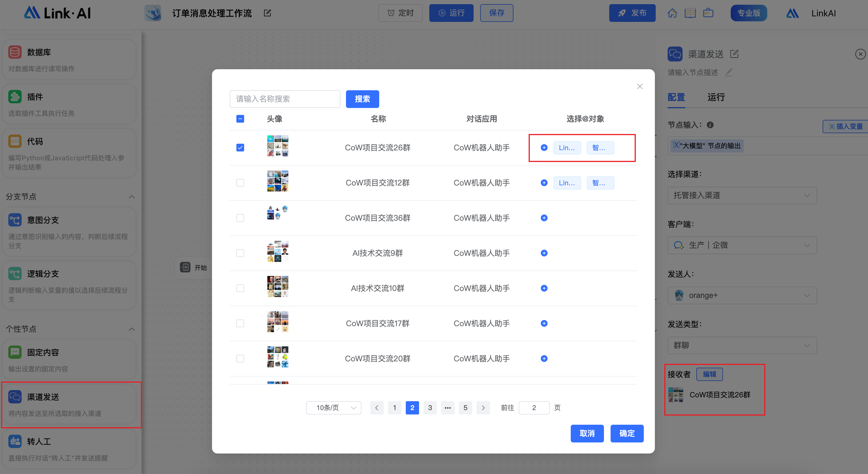Select the 转人工 node icon
Image resolution: width=868 pixels, height=474 pixels.
(15, 441)
